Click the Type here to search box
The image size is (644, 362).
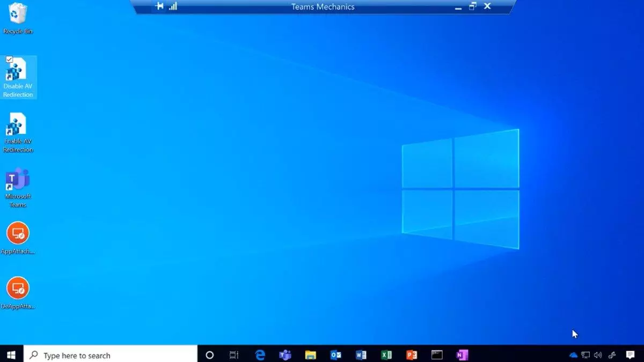[111, 355]
